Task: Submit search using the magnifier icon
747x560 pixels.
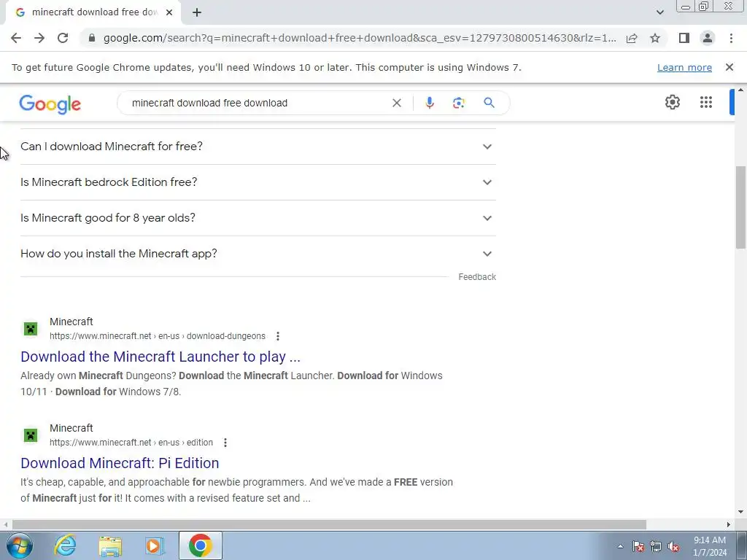Action: [x=489, y=103]
